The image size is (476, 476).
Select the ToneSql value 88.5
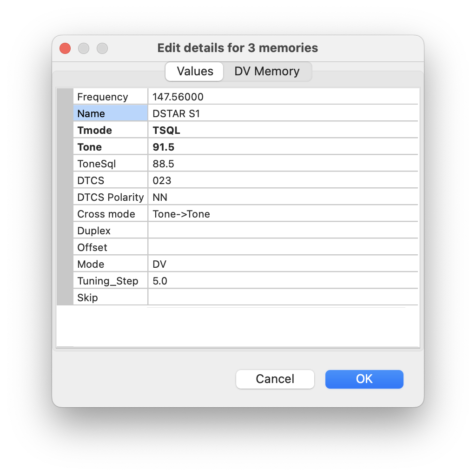click(x=283, y=163)
